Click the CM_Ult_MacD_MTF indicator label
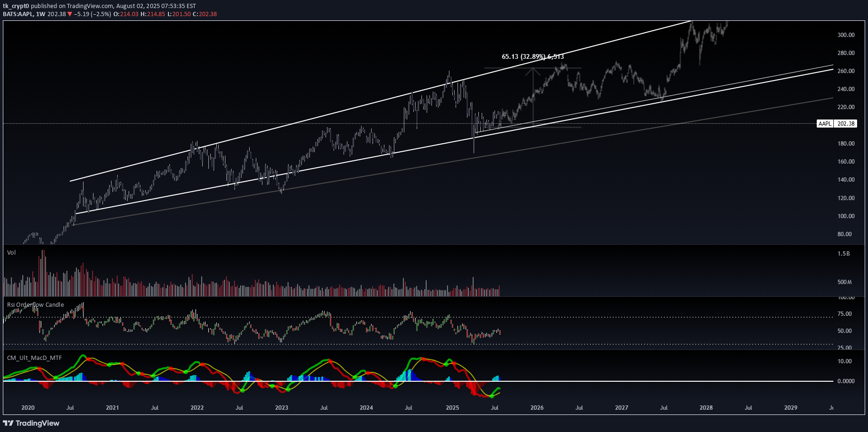 point(34,358)
